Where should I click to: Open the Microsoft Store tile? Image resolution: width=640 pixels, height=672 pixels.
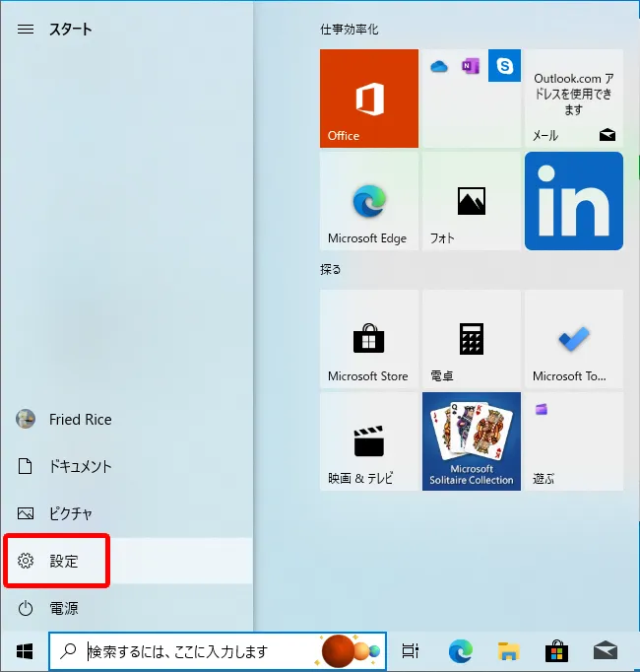tap(369, 339)
